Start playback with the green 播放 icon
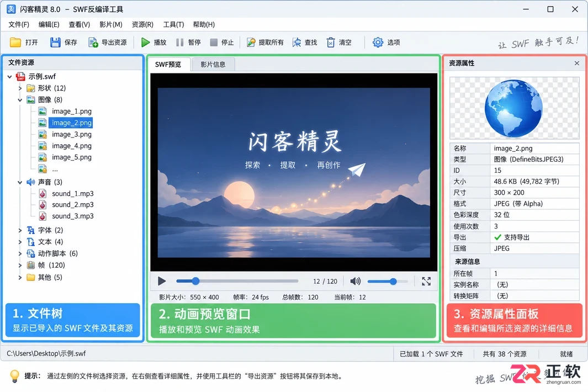 coord(146,43)
